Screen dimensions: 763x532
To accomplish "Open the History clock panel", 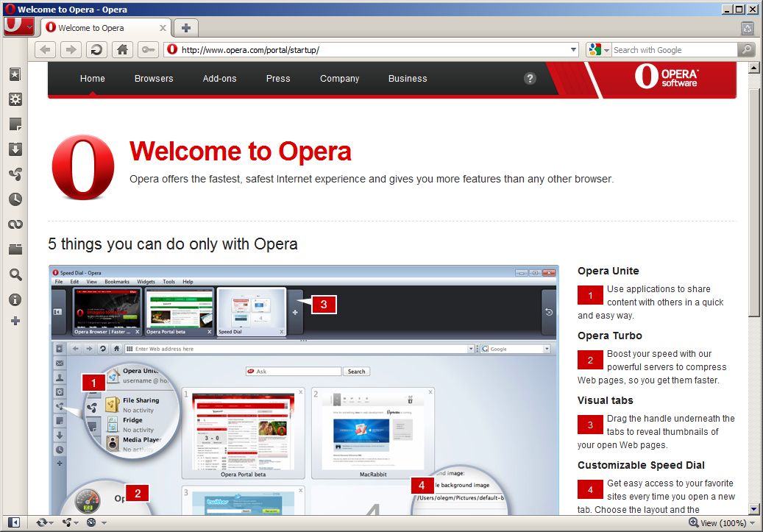I will pos(15,199).
